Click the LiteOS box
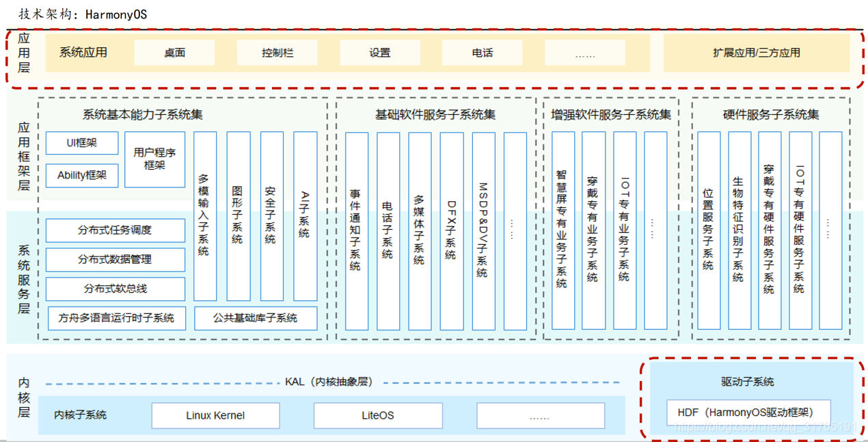Image resolution: width=868 pixels, height=442 pixels. tap(378, 415)
